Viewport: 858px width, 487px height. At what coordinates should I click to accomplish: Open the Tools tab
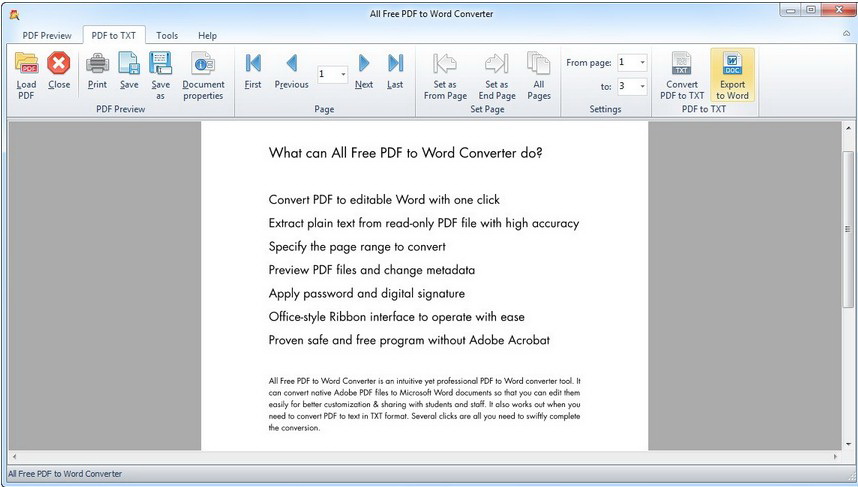point(167,36)
